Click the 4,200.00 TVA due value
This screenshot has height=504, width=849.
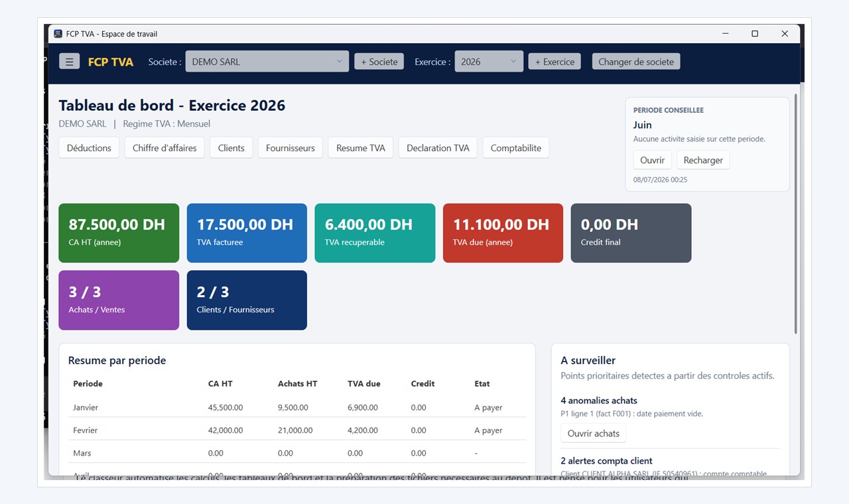tap(363, 430)
